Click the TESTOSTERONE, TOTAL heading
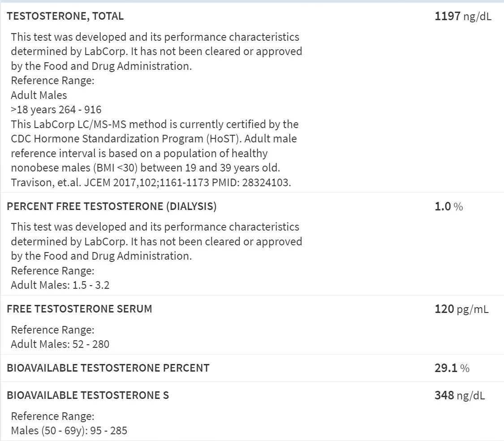The height and width of the screenshot is (441, 504). (65, 16)
